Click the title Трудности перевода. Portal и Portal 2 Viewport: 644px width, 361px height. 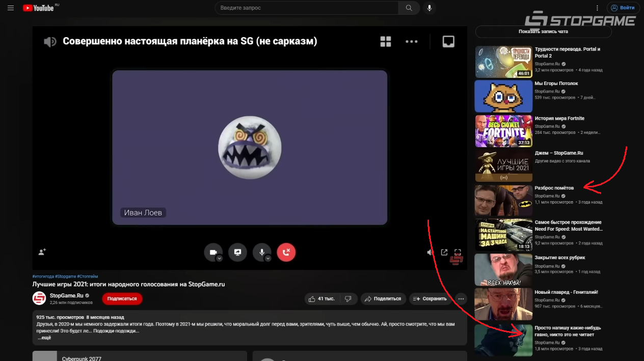(x=568, y=52)
